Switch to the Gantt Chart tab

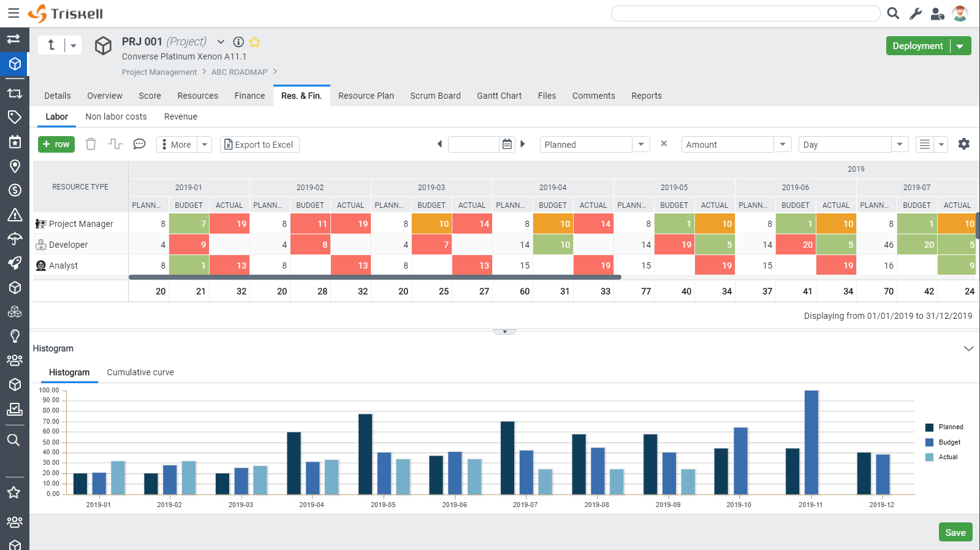pyautogui.click(x=499, y=96)
